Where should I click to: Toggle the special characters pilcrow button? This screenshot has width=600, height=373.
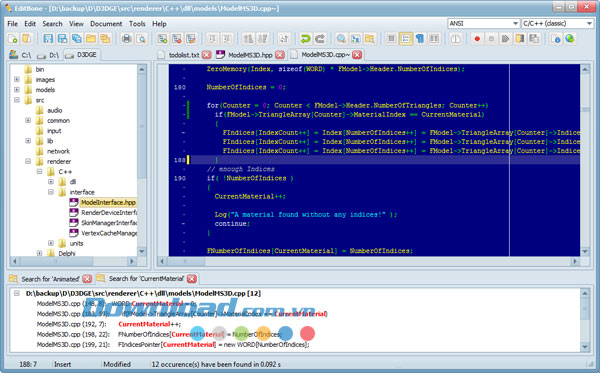coord(420,39)
